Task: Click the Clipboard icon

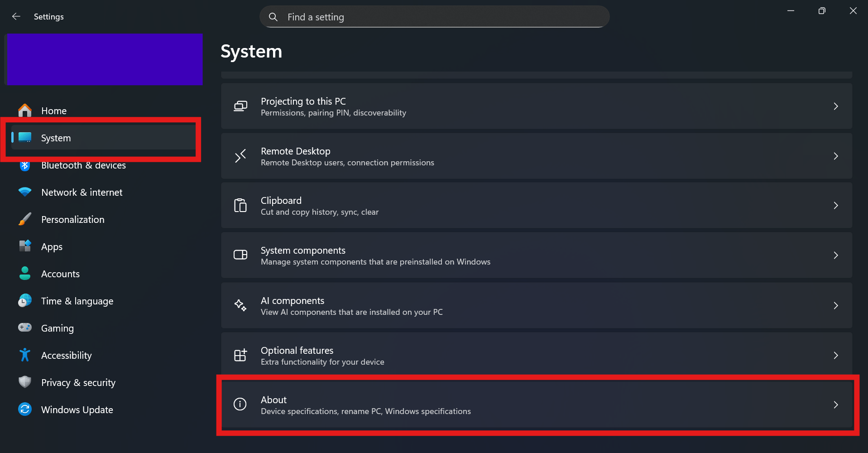Action: pyautogui.click(x=240, y=206)
